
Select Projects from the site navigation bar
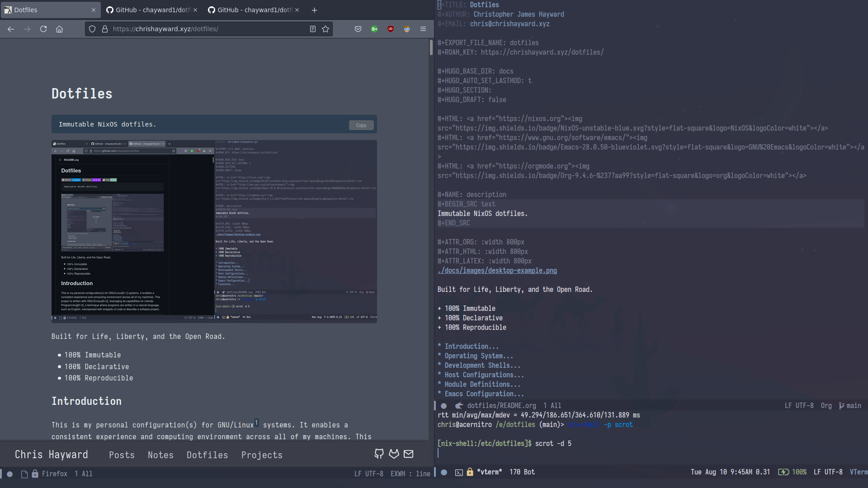[262, 455]
